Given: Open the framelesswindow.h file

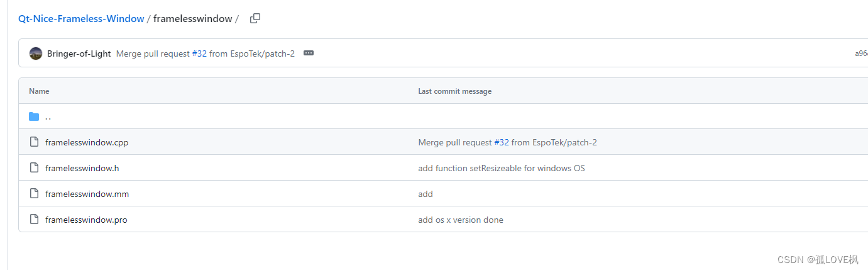Looking at the screenshot, I should tap(82, 168).
